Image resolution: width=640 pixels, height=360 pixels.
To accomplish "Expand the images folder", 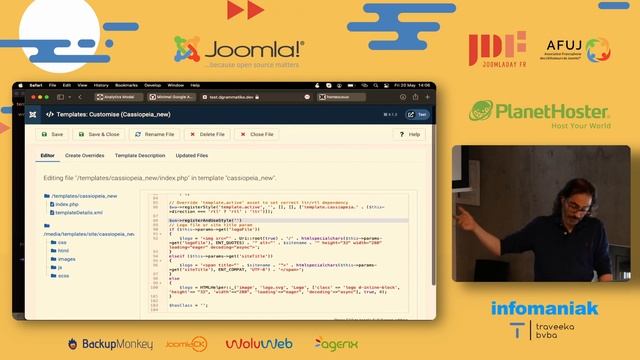I will click(63, 259).
